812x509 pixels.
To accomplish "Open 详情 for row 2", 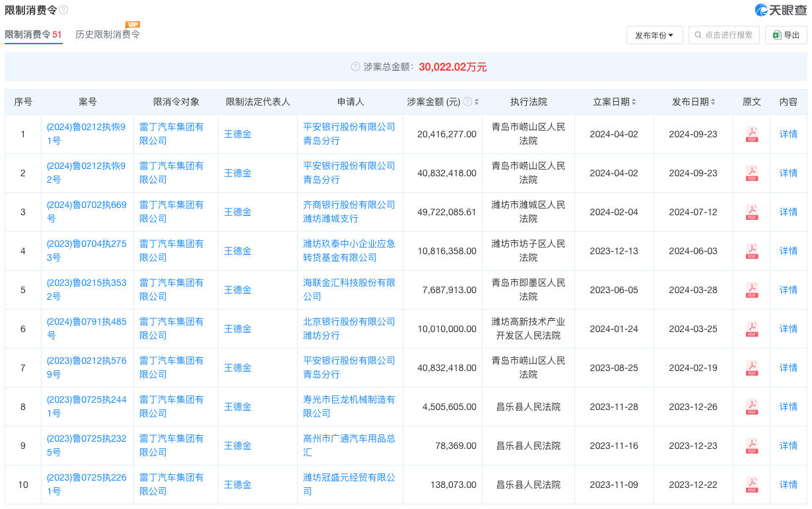I will [x=788, y=173].
